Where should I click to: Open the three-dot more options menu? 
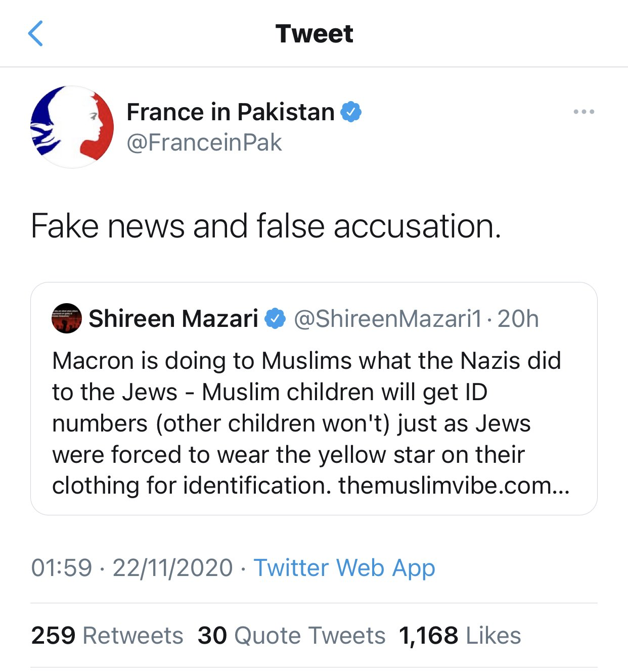pos(584,112)
